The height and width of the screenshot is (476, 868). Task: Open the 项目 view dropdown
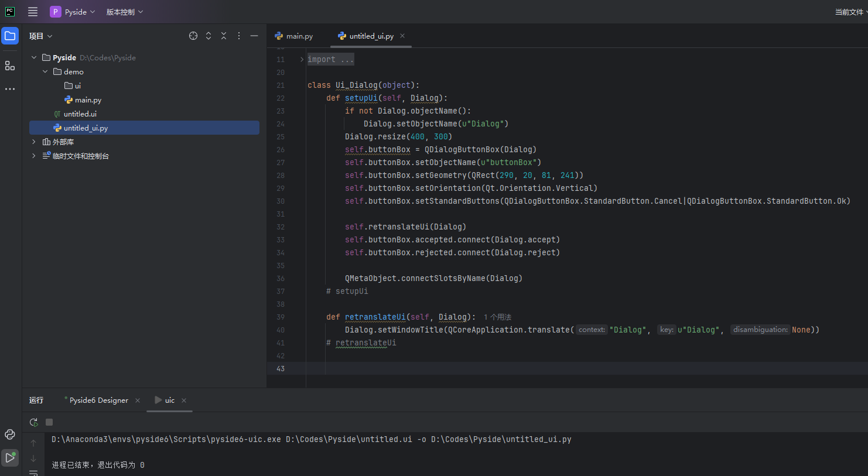pos(41,36)
